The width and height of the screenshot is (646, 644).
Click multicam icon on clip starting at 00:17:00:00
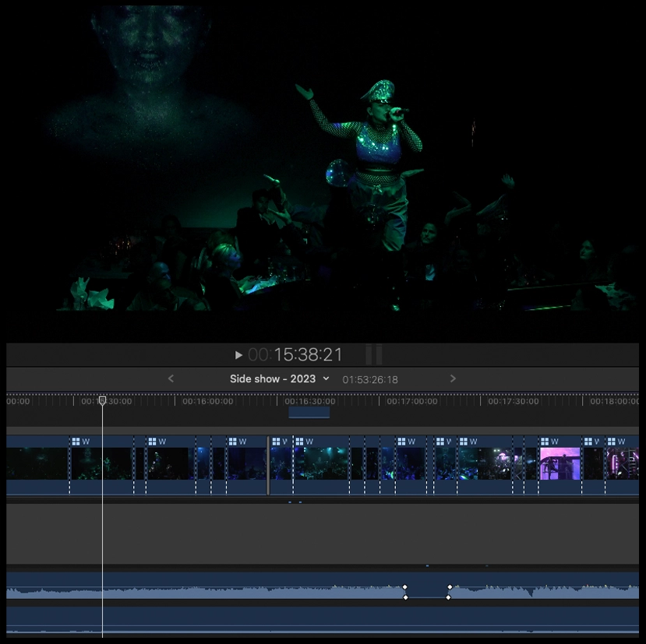(x=401, y=442)
